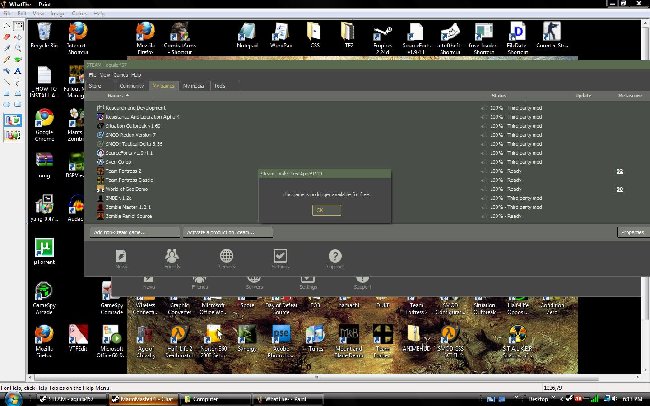Open Steam Settings checkmark icon

tap(281, 258)
